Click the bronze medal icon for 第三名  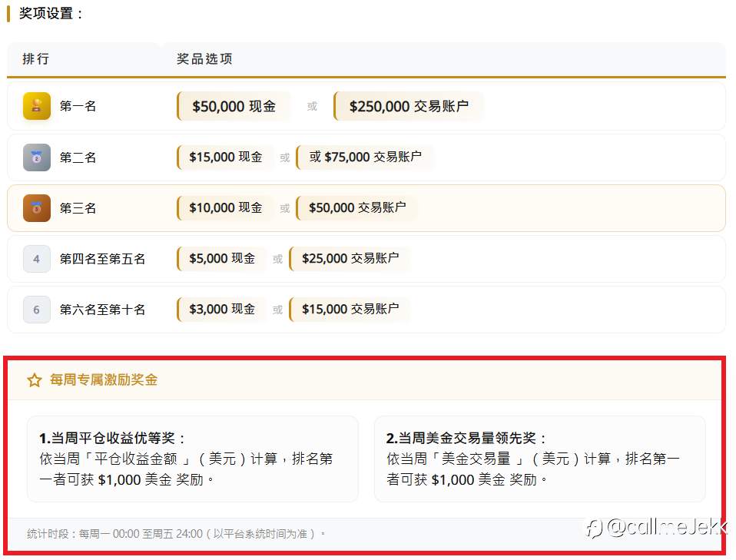tap(37, 208)
